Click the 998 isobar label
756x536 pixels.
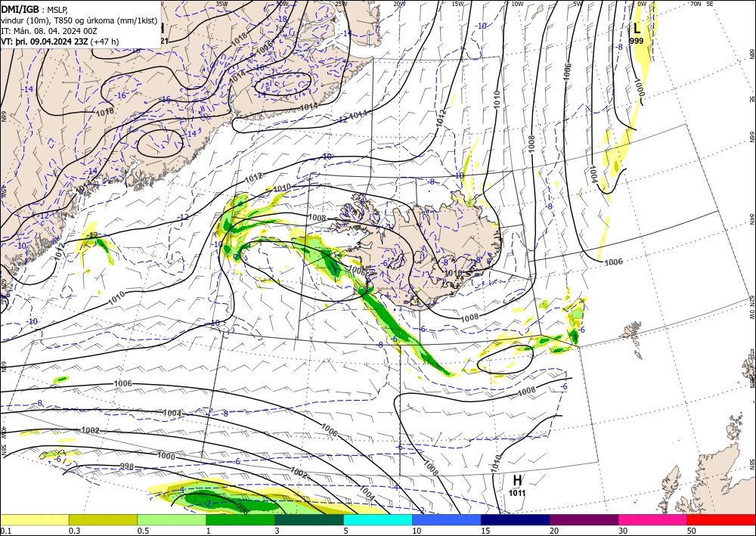pos(127,466)
